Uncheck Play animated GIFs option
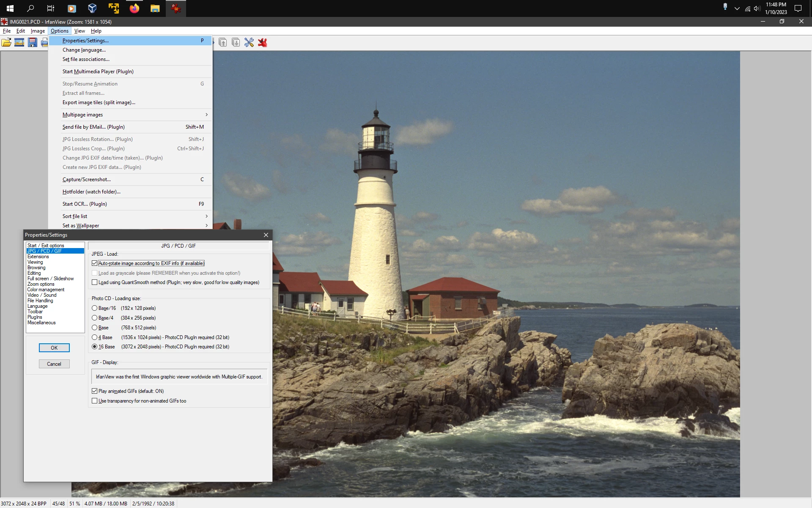 (95, 391)
